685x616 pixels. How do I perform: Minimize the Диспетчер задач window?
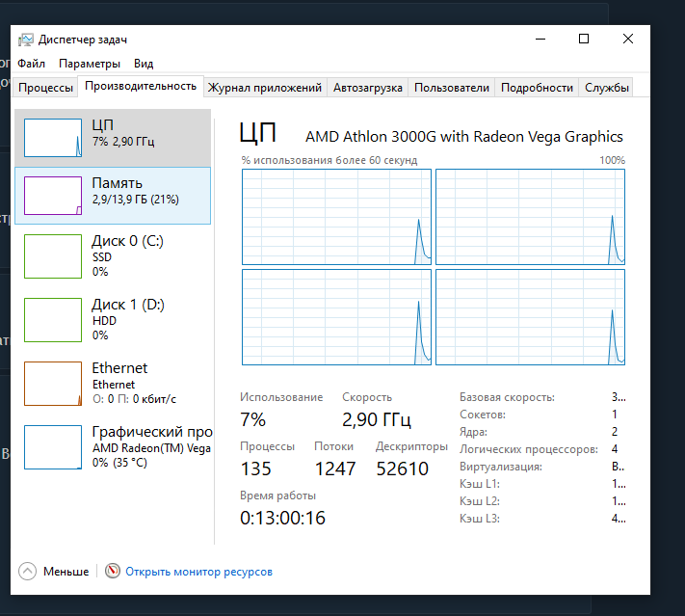[x=540, y=39]
